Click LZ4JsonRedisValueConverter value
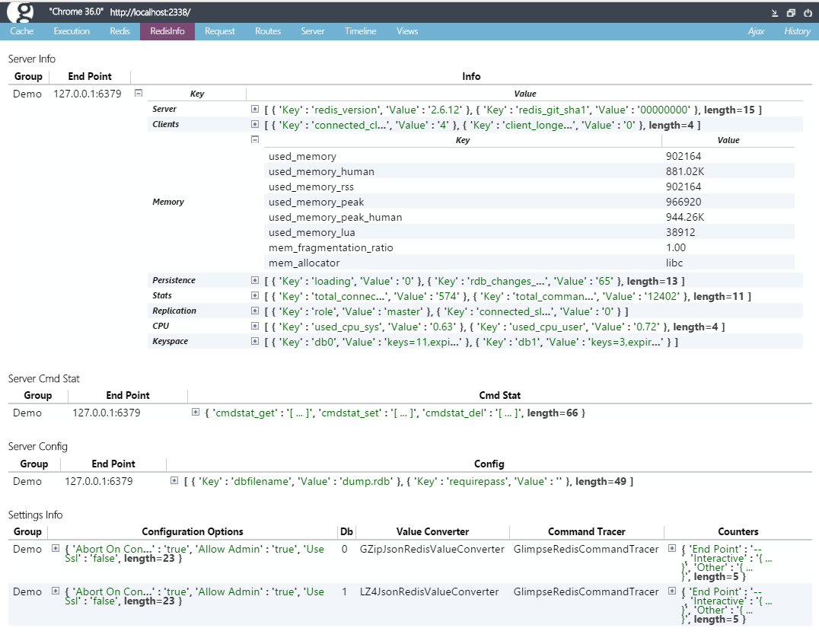Screen dimensions: 819x644 pyautogui.click(x=429, y=591)
